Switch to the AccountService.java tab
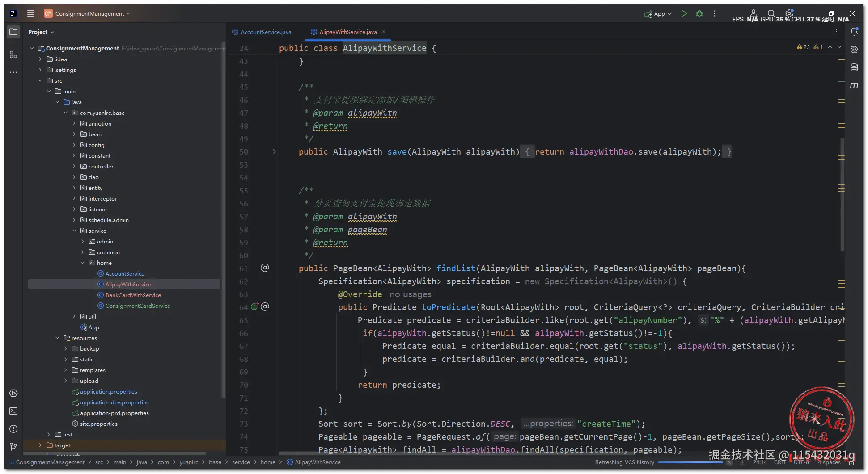 pos(262,32)
